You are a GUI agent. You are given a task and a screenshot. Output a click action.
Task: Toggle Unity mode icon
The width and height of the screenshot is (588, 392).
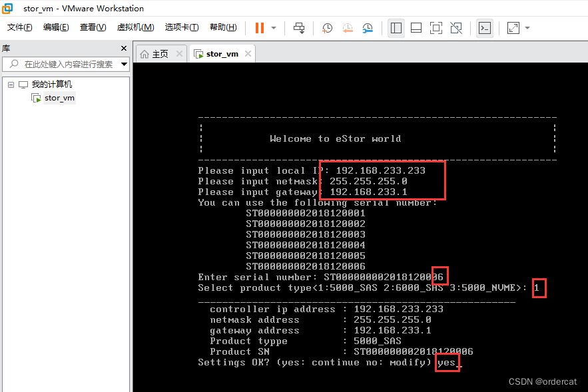point(456,28)
